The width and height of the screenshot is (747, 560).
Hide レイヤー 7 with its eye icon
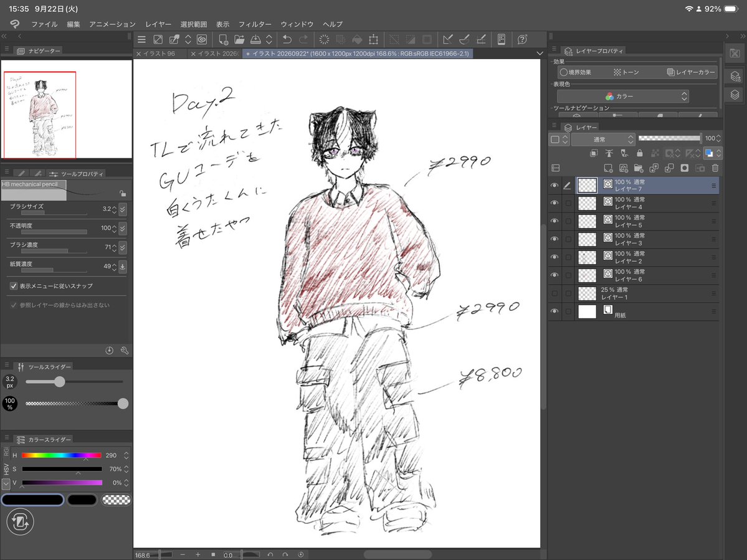coord(554,185)
